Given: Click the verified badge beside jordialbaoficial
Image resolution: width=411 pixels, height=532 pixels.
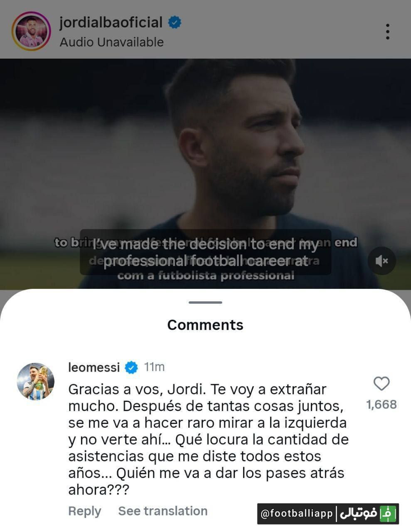Looking at the screenshot, I should [x=175, y=23].
